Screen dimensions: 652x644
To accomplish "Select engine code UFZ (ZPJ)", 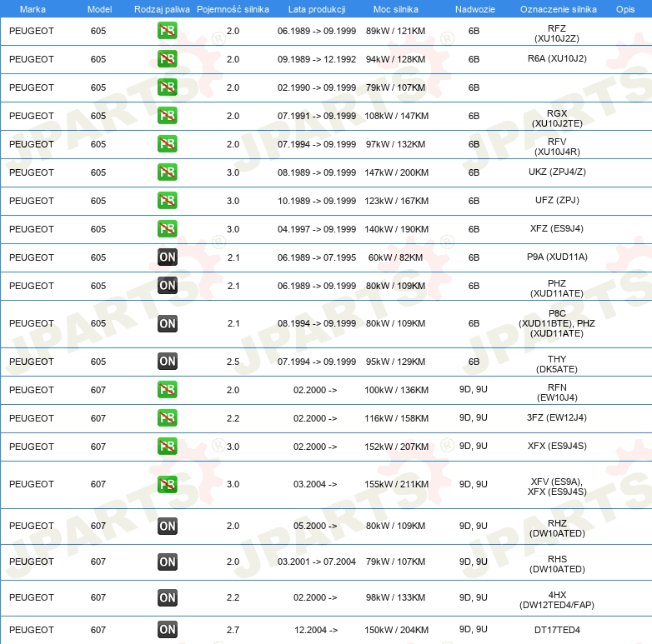I will point(557,200).
